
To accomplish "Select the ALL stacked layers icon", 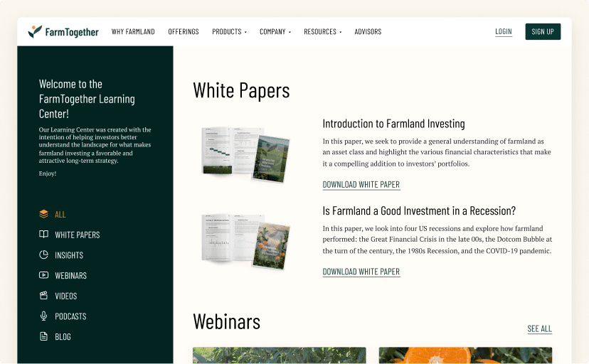I will (x=43, y=214).
